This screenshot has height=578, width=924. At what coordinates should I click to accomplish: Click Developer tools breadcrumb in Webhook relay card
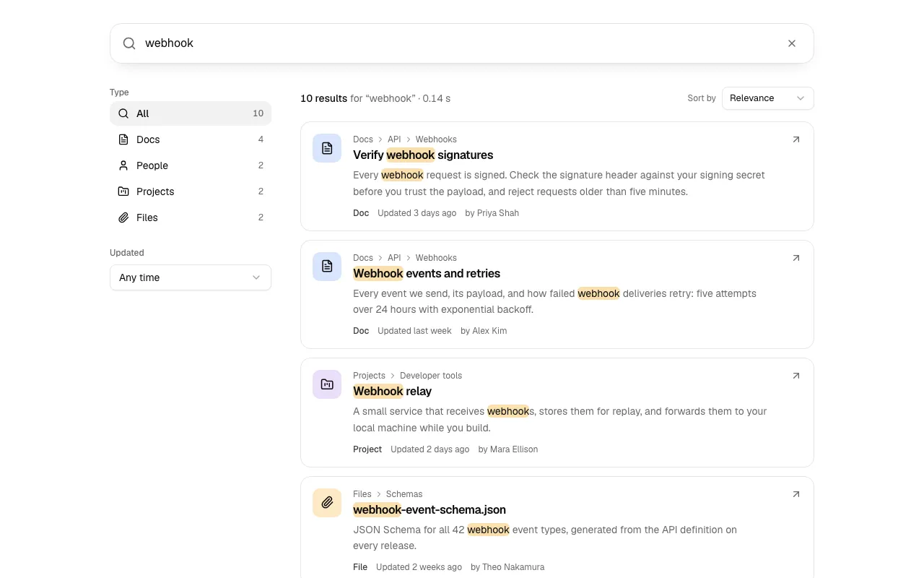431,376
